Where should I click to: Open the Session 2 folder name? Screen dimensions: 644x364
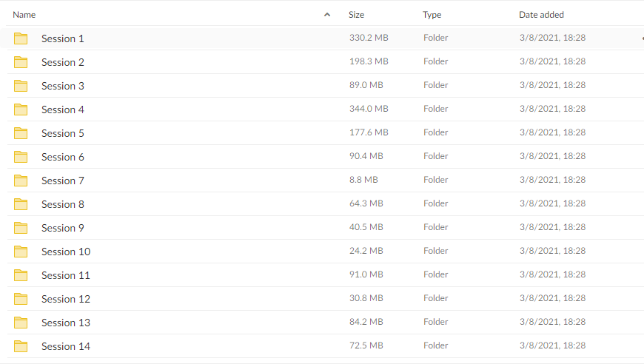point(63,62)
